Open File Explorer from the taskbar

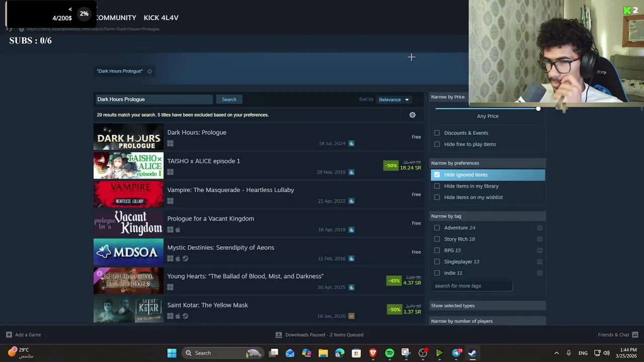(x=323, y=353)
